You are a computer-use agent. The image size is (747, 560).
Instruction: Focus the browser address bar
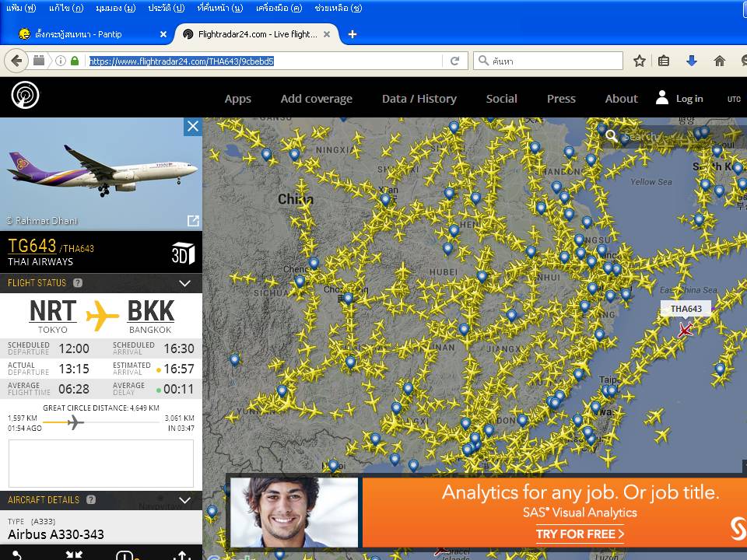[x=265, y=61]
